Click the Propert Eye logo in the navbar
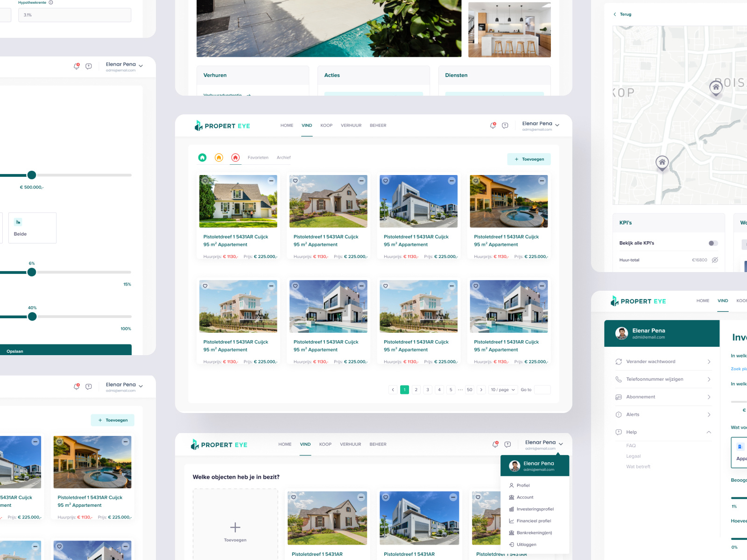Screen dimensions: 747x560 click(x=222, y=126)
